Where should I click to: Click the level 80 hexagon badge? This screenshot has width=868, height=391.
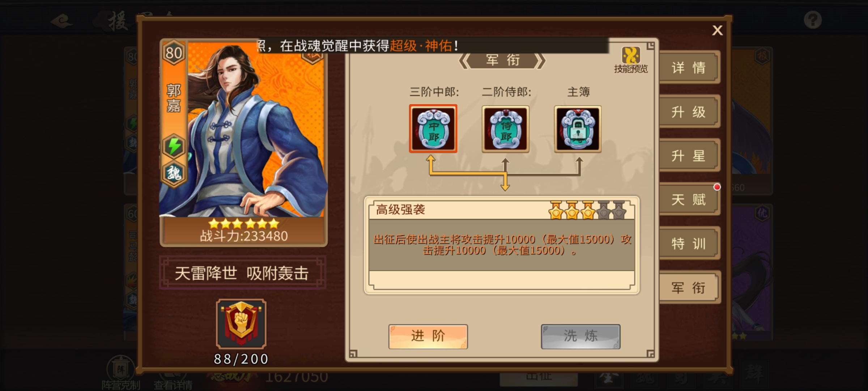tap(174, 53)
